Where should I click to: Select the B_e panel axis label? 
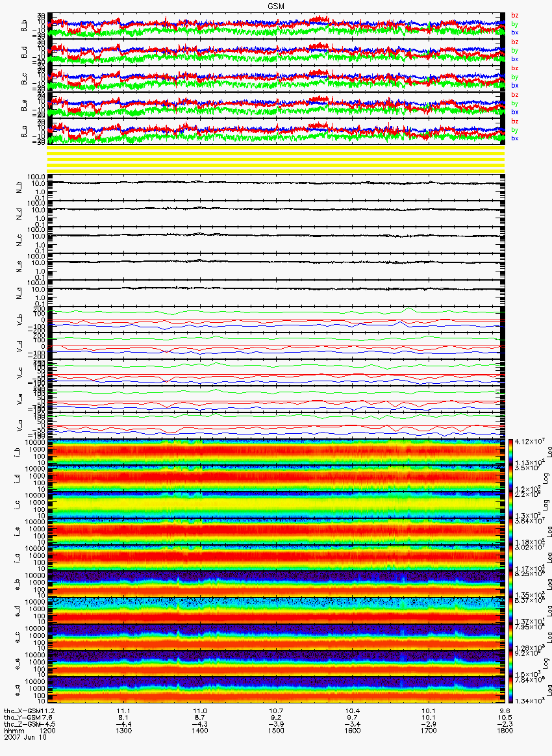pos(24,106)
